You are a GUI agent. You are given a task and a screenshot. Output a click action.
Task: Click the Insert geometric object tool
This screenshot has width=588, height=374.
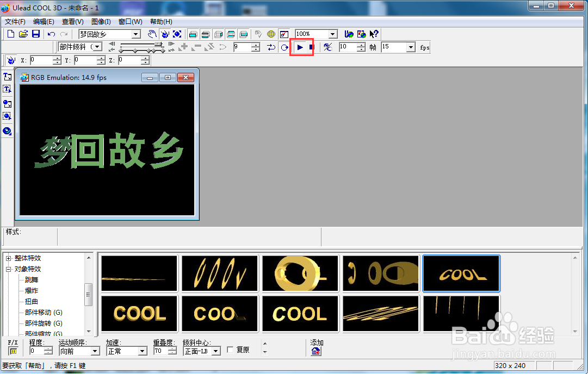point(7,131)
